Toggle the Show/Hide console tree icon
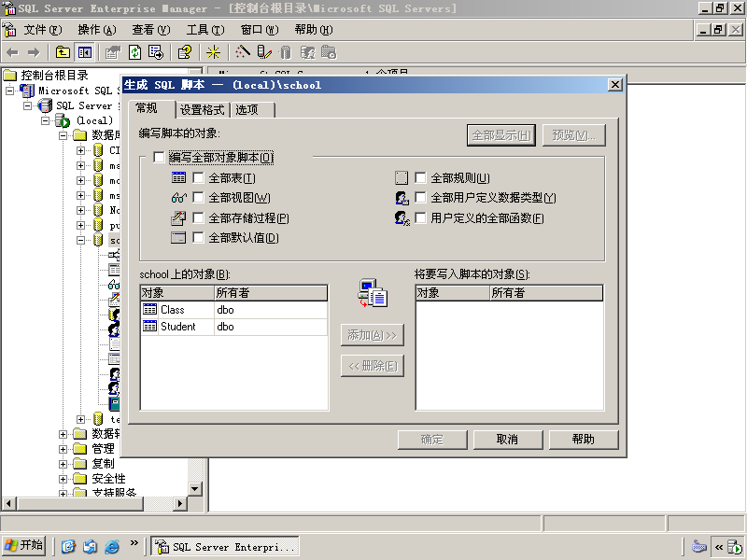This screenshot has width=747, height=560. (85, 52)
